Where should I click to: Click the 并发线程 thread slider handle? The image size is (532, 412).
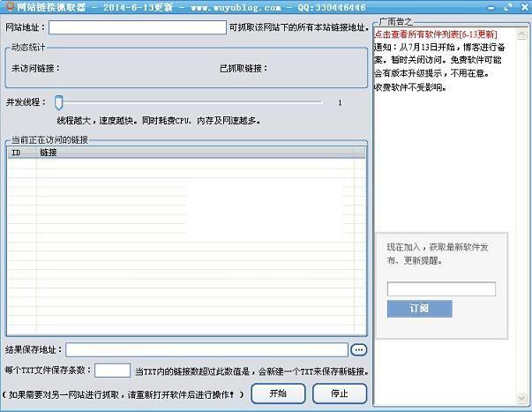[59, 102]
